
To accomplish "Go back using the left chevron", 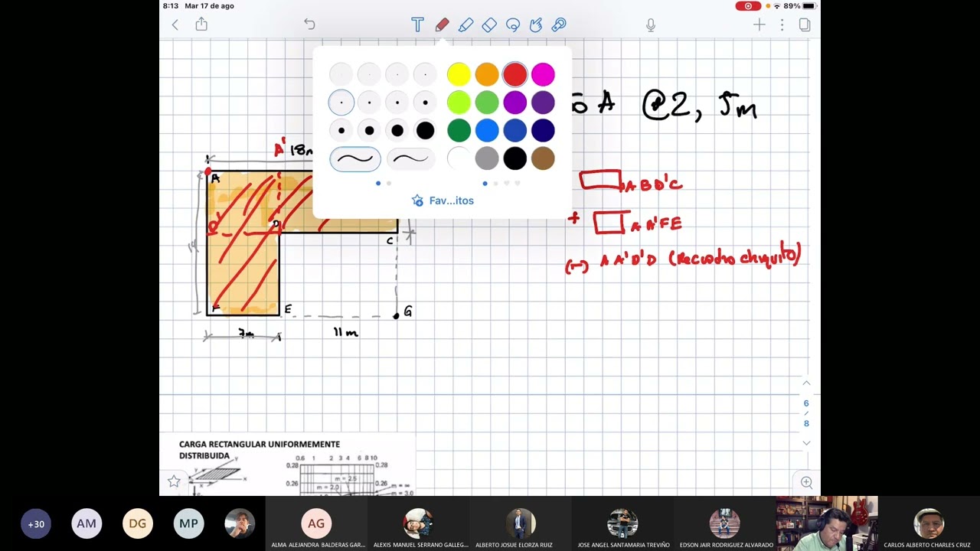I will coord(175,25).
